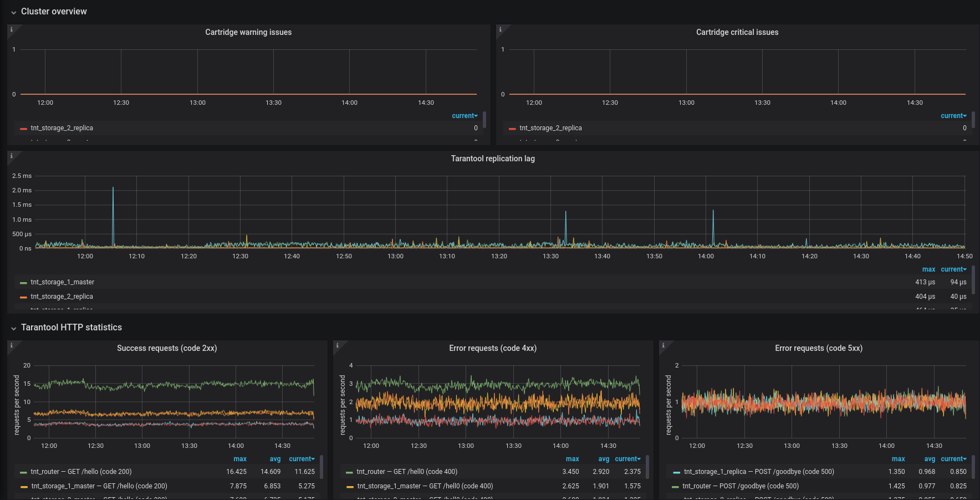Open Error requests (code 4xx) title menu
The width and height of the screenshot is (980, 500).
(x=493, y=348)
